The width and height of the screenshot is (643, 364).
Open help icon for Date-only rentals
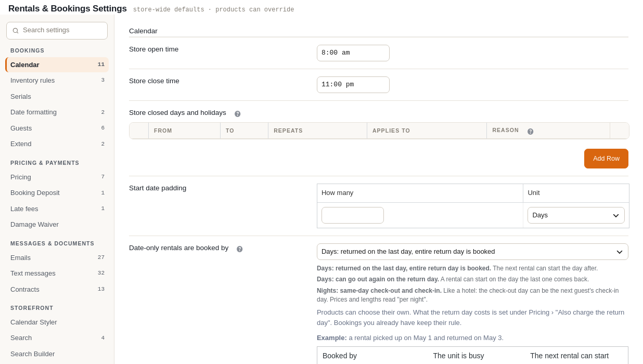tap(240, 249)
